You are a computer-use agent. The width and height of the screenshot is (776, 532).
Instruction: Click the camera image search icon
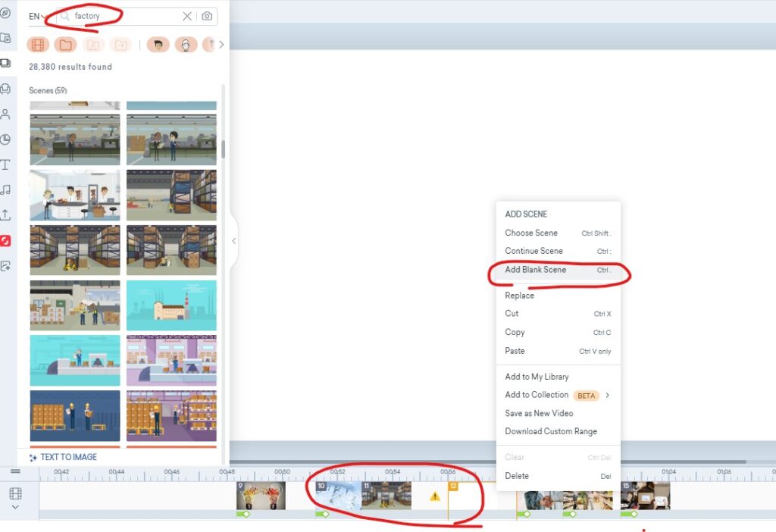tap(207, 17)
